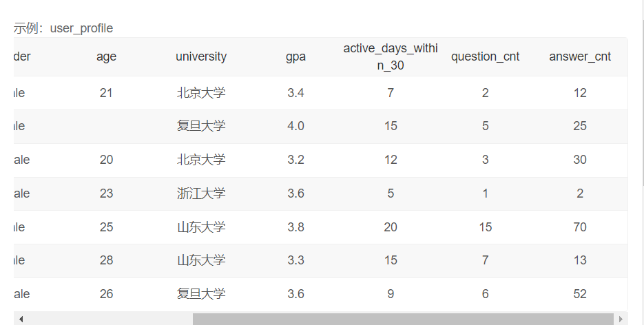Viewport: 644px width, 325px height.
Task: Click the age cell showing 21
Action: coord(106,93)
